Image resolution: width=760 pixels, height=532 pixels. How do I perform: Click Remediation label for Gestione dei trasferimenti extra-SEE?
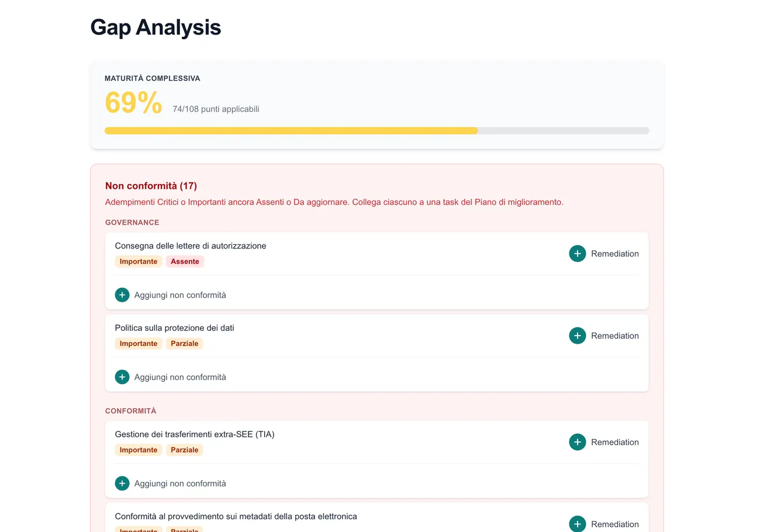point(615,442)
